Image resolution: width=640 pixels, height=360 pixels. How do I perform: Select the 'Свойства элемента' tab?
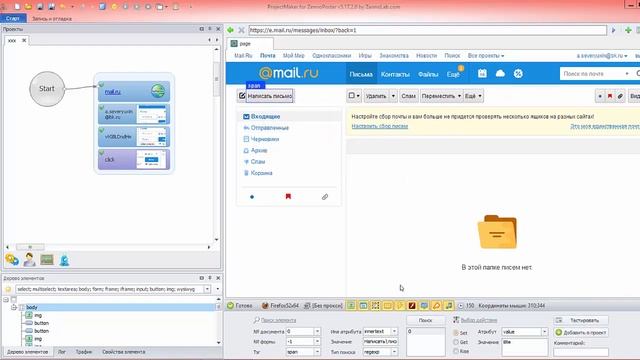point(124,352)
